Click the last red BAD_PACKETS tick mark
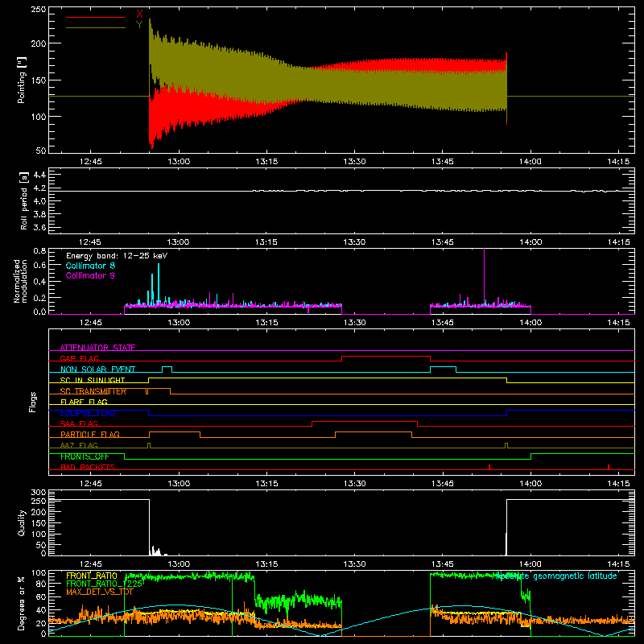Viewport: 644px width, 644px height. coord(609,467)
